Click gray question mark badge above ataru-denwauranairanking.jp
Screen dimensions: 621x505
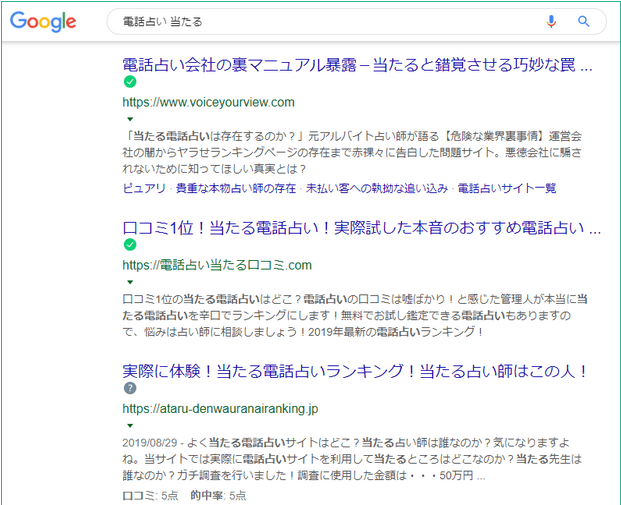point(130,388)
